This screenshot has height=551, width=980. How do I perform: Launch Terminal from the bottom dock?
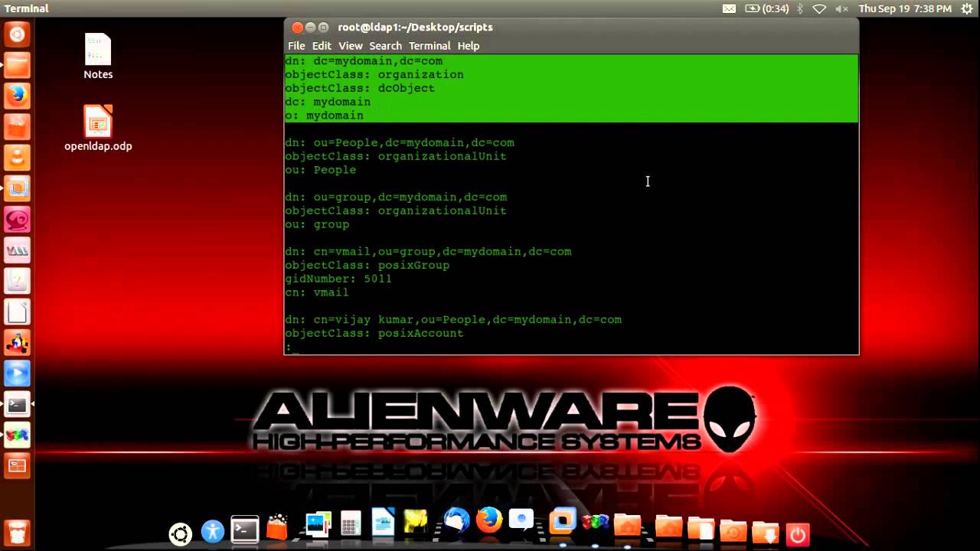coord(245,530)
